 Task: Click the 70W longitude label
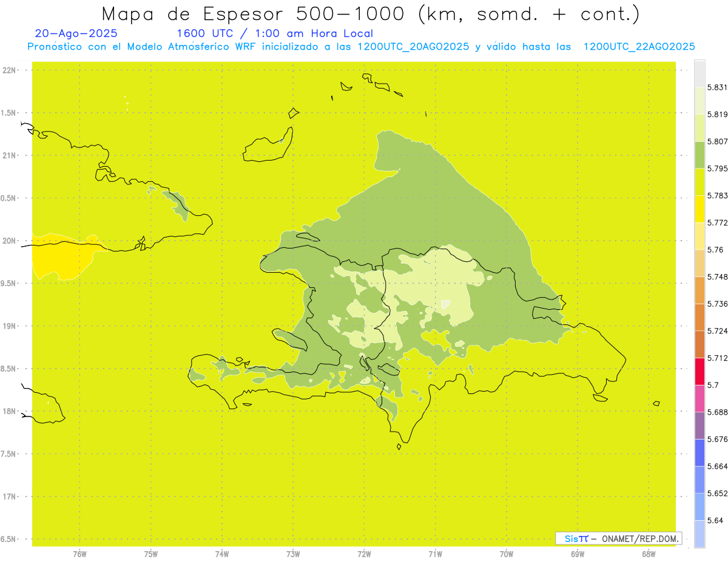[507, 554]
